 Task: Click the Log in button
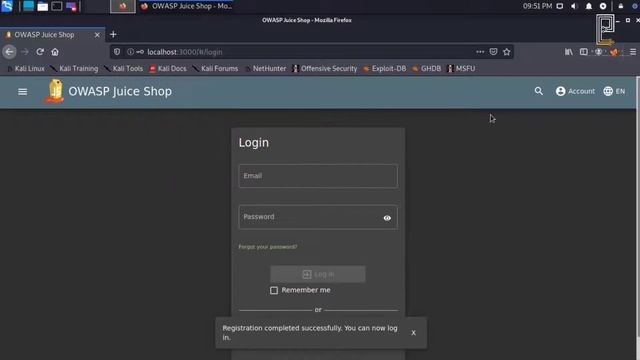click(x=318, y=274)
